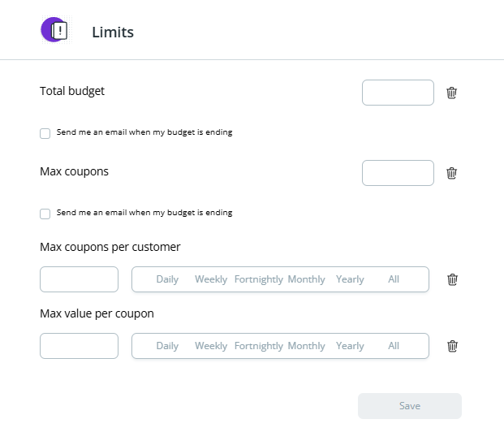The image size is (504, 445).
Task: Click the Save button
Action: click(x=410, y=406)
